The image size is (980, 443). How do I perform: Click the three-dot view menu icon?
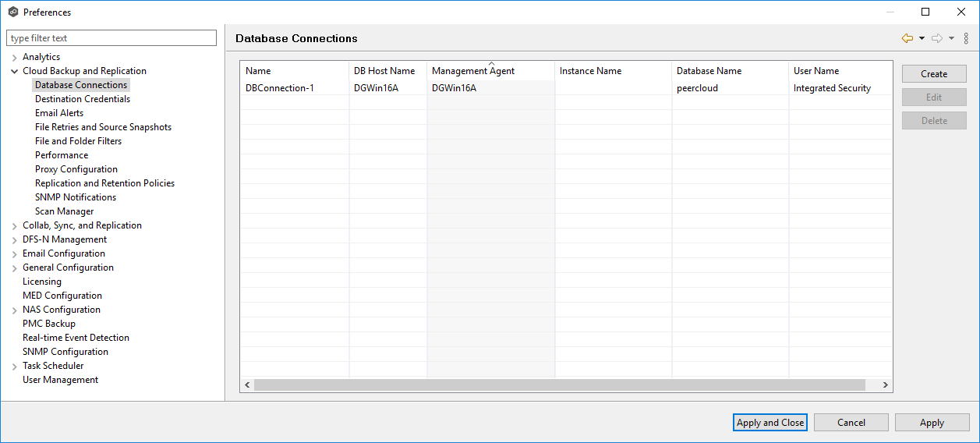(967, 38)
